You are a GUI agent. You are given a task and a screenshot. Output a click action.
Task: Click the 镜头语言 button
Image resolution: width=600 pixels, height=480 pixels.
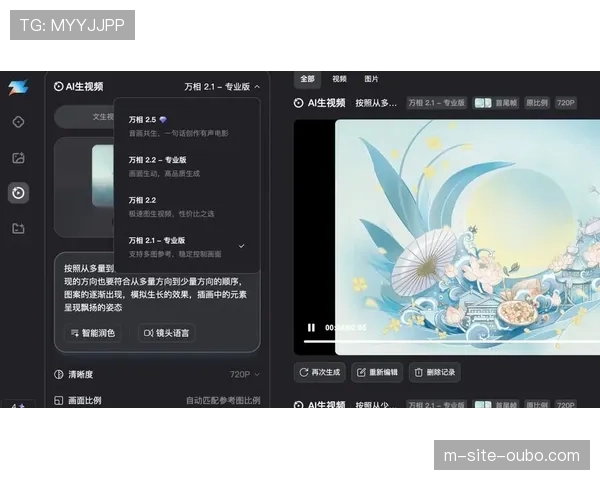[x=166, y=333]
